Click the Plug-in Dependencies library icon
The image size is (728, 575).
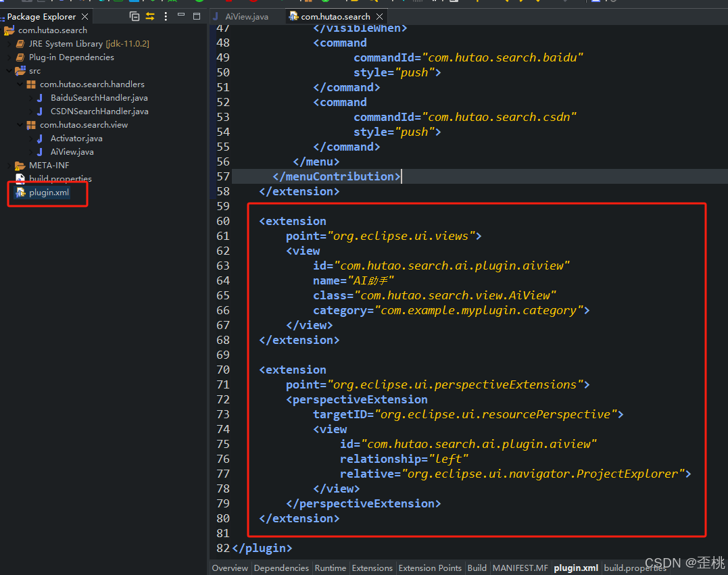[20, 57]
